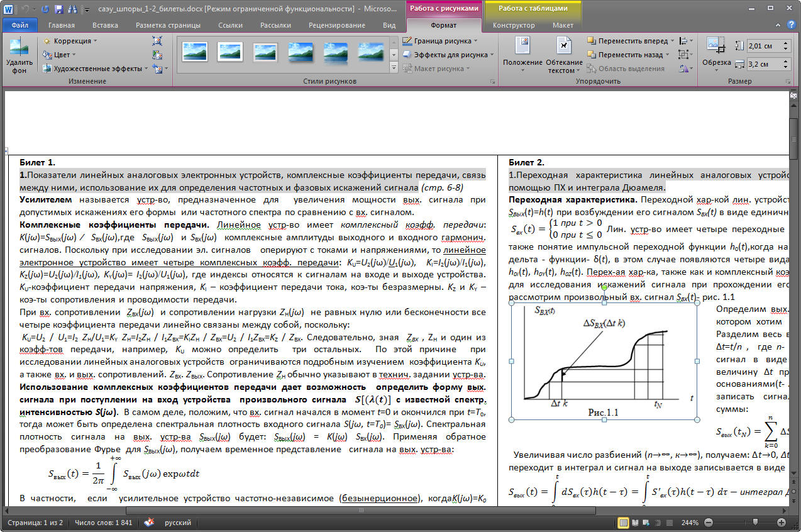The width and height of the screenshot is (801, 532).
Task: Open the Rotate objects icon dropdown
Action: click(685, 69)
